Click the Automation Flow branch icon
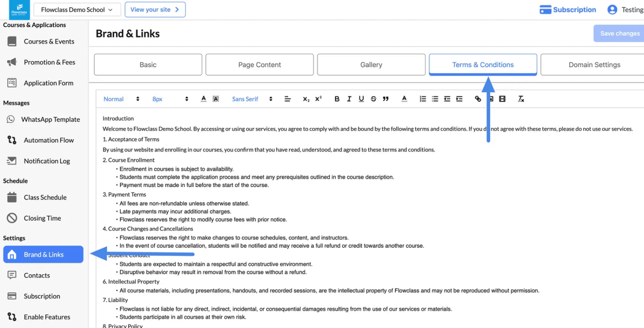The height and width of the screenshot is (328, 644). tap(12, 140)
